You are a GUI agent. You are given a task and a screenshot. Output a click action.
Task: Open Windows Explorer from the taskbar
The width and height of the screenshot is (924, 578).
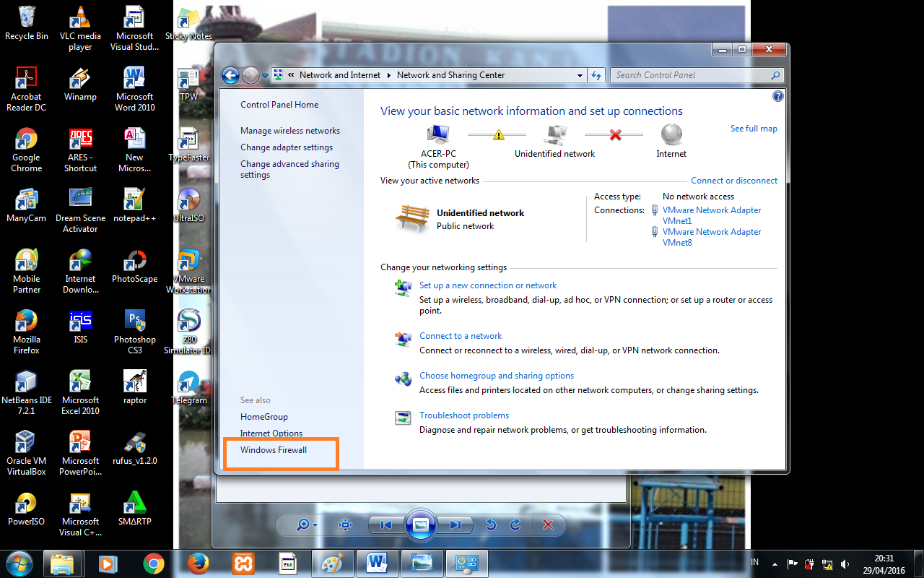pos(63,563)
